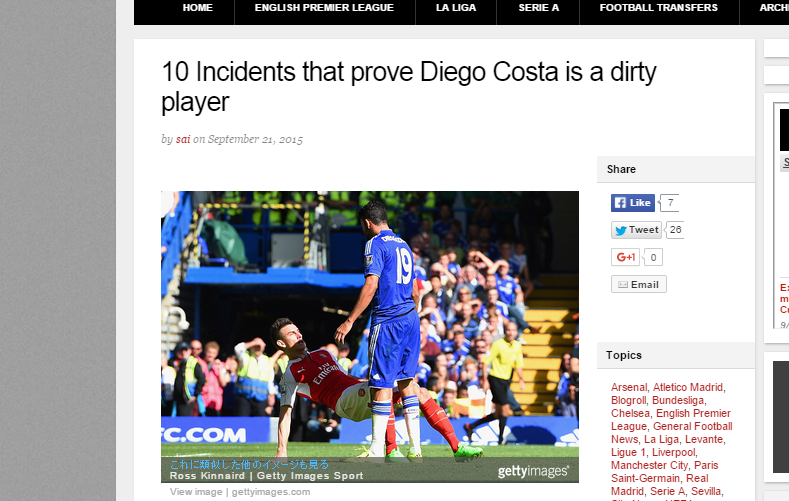This screenshot has height=501, width=789.
Task: Share the article via Email button
Action: tap(639, 284)
